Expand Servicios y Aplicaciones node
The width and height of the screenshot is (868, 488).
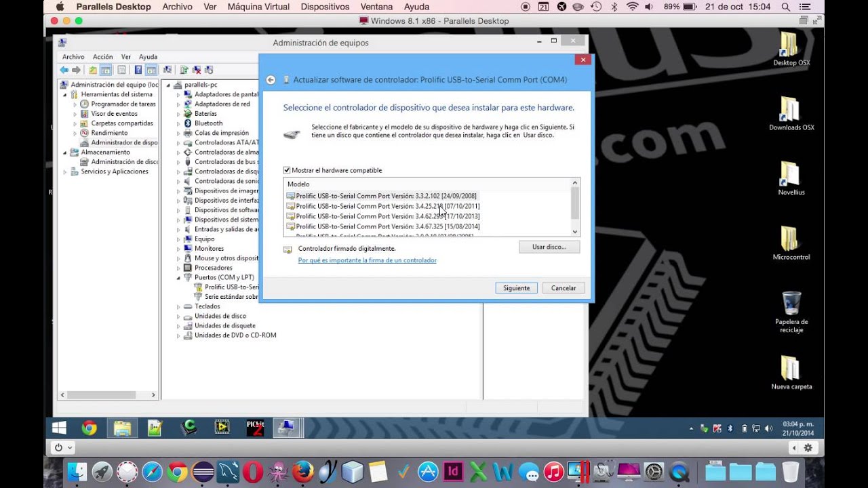(66, 171)
